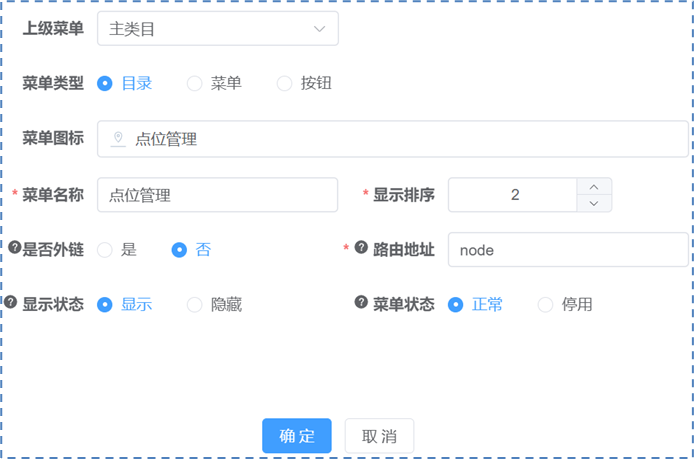Set 是否外链 to 否

coord(180,250)
